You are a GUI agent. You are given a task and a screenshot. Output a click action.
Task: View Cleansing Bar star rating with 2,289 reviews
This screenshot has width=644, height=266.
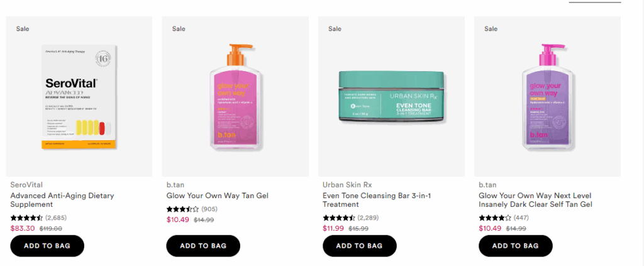[338, 218]
